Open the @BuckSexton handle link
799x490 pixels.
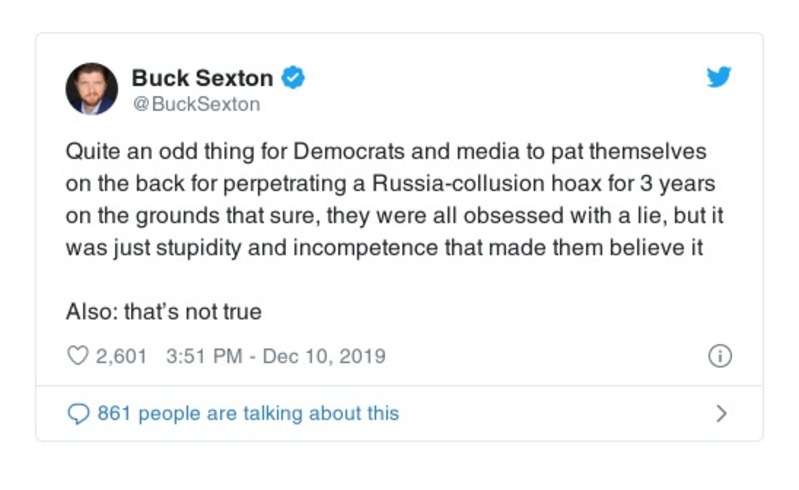click(x=196, y=103)
